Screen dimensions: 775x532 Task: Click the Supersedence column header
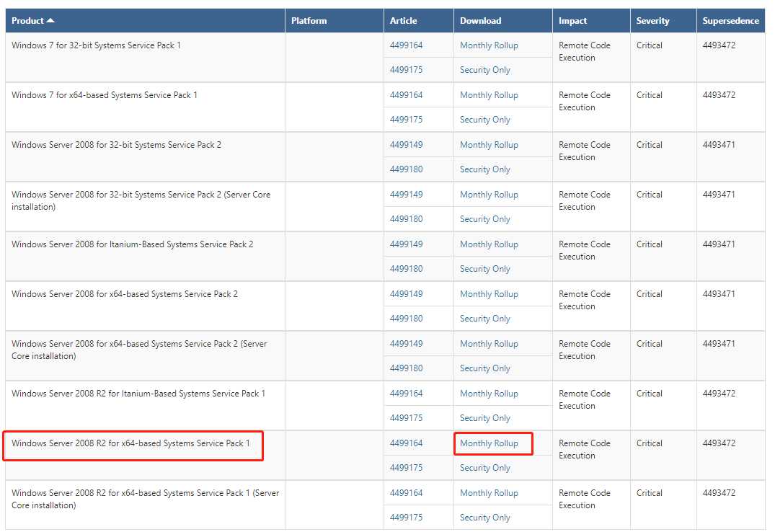pyautogui.click(x=730, y=21)
